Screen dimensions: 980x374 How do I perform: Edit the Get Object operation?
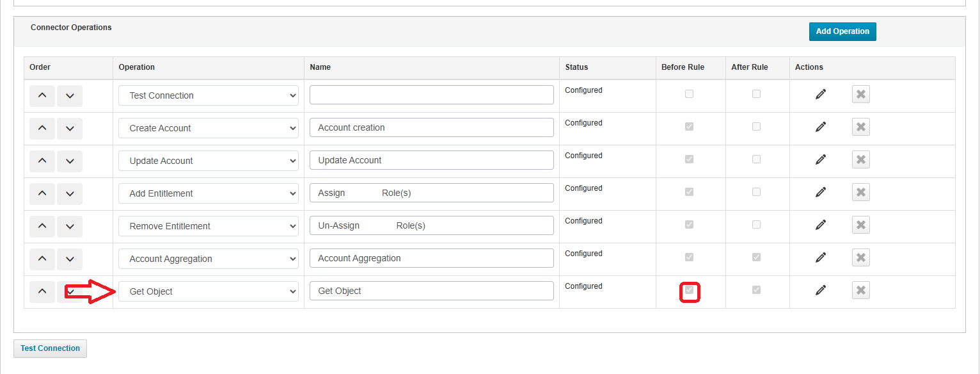pyautogui.click(x=821, y=291)
